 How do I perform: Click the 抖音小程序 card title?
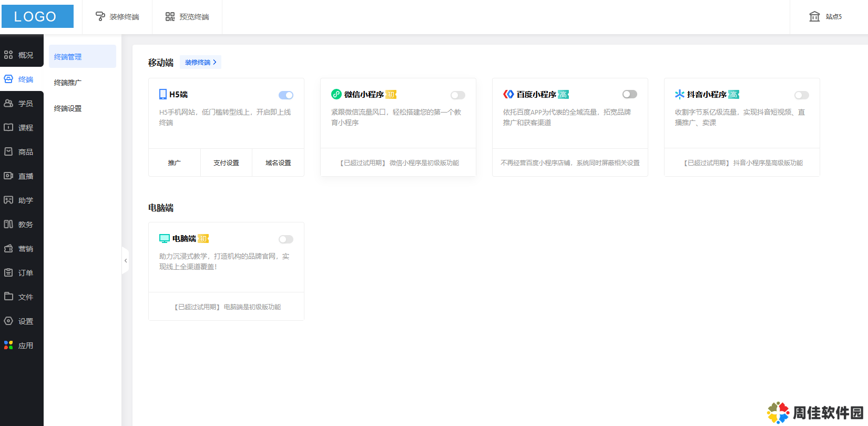coord(707,95)
